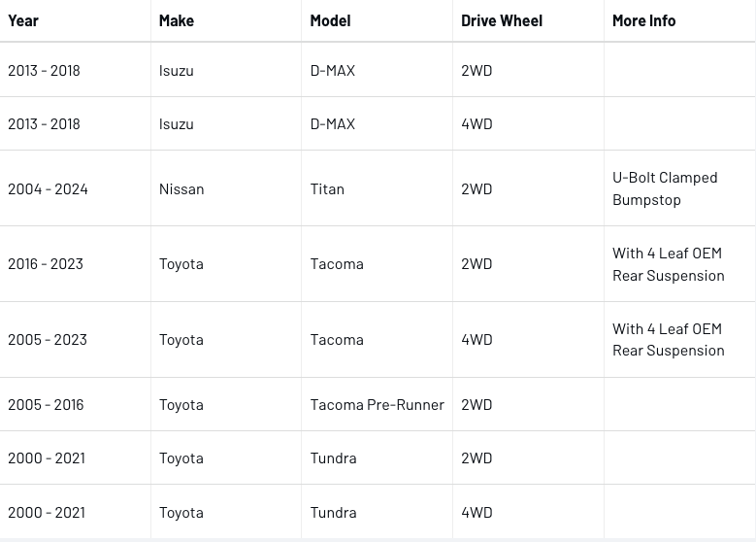The height and width of the screenshot is (542, 756).
Task: Click Tundra in the 4WD row
Action: pos(333,512)
